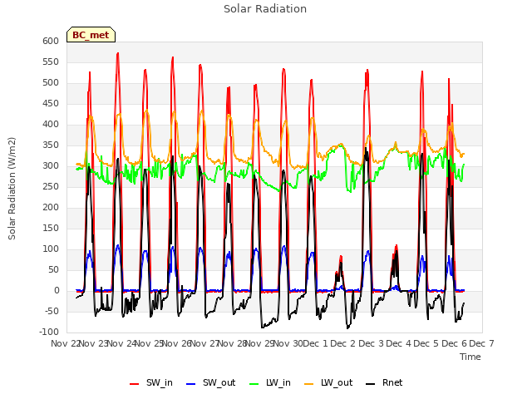Click the 350 y-axis tick label
The width and height of the screenshot is (532, 399).
51,145
